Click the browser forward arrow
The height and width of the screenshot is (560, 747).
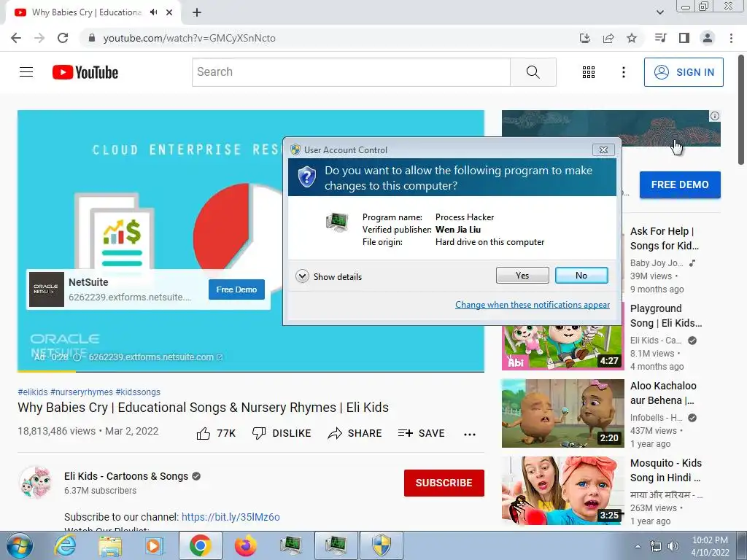pos(39,38)
